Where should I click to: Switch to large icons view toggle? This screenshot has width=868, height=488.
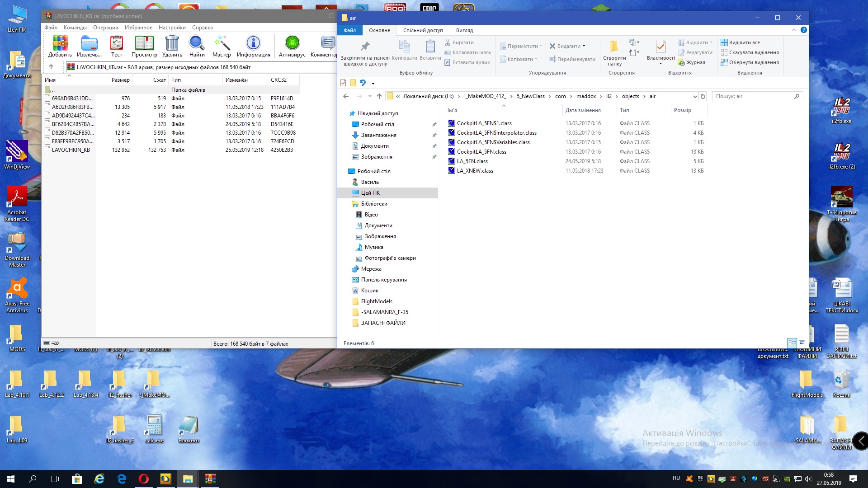click(x=802, y=343)
